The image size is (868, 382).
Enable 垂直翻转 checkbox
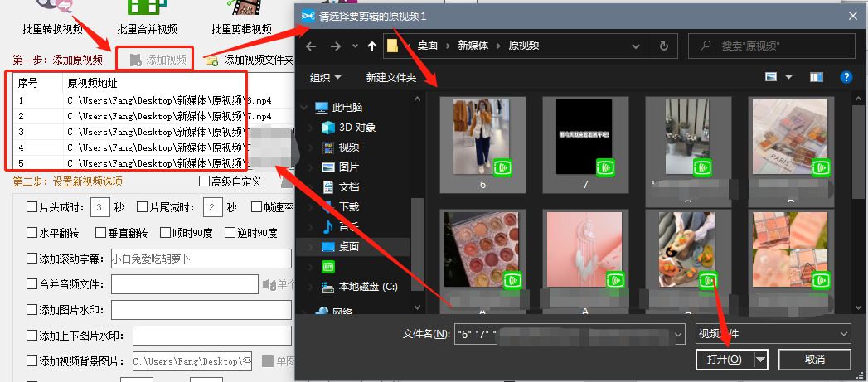pyautogui.click(x=100, y=233)
